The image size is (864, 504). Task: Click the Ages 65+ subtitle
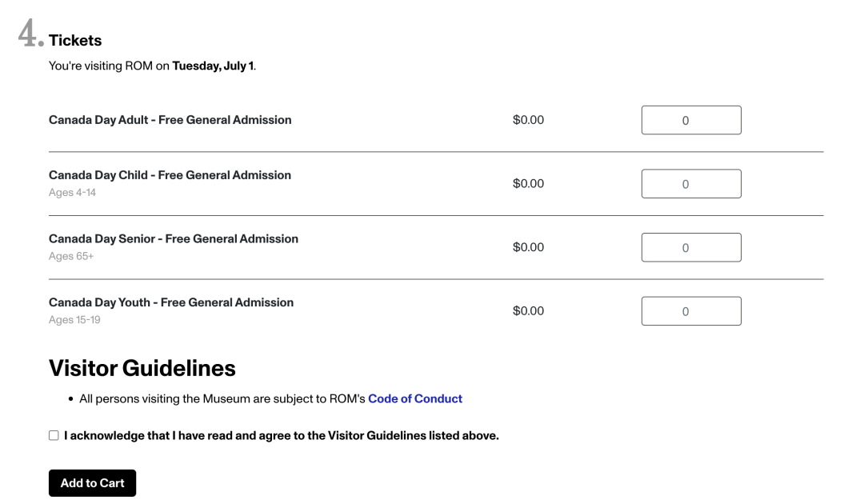click(x=71, y=256)
